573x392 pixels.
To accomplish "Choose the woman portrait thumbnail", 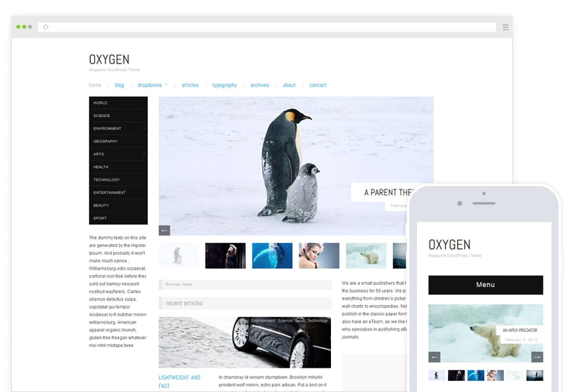I will point(319,256).
